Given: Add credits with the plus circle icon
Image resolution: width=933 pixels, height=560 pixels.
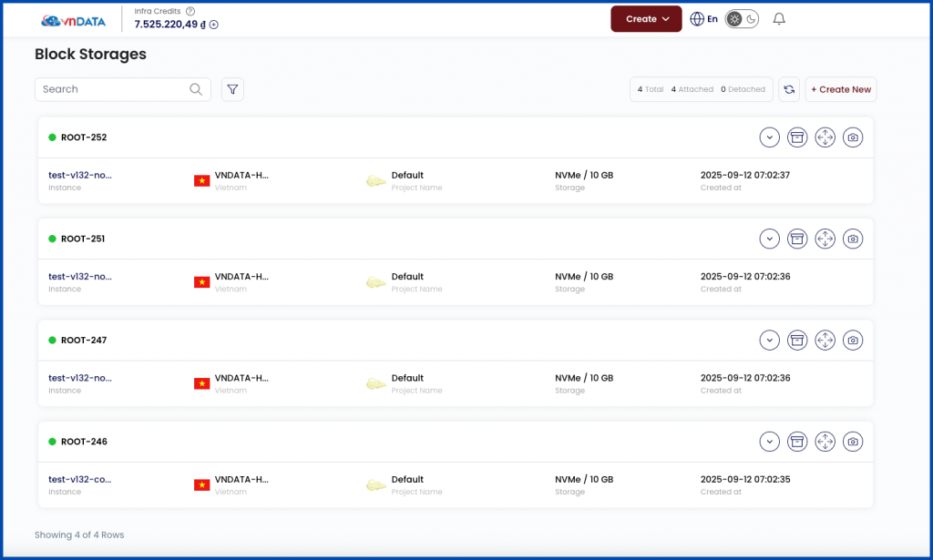Looking at the screenshot, I should [x=213, y=25].
